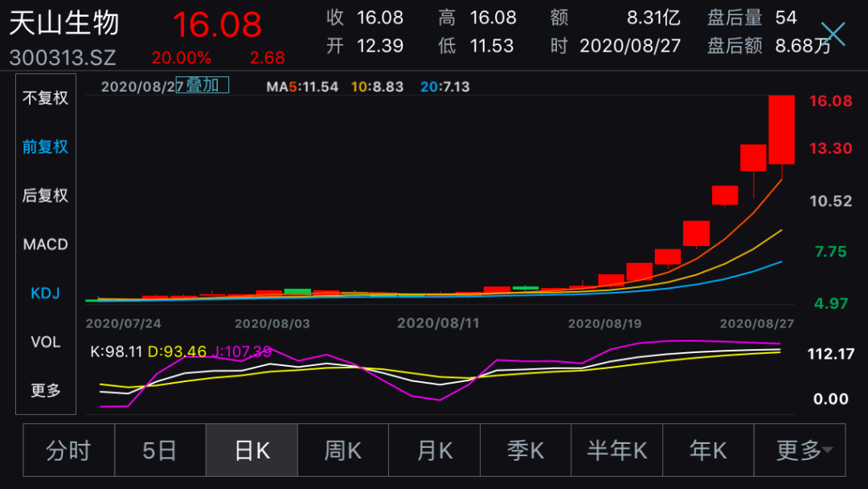Expand the 更多 chart period dropdown

(x=800, y=450)
